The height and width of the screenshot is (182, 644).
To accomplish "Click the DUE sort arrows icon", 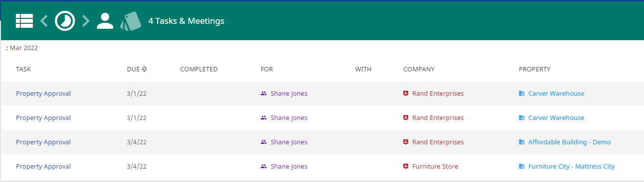I will click(x=144, y=69).
